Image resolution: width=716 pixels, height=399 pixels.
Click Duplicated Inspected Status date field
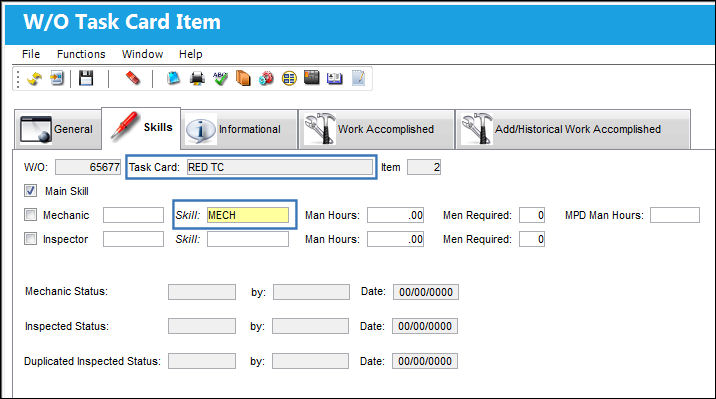click(425, 361)
